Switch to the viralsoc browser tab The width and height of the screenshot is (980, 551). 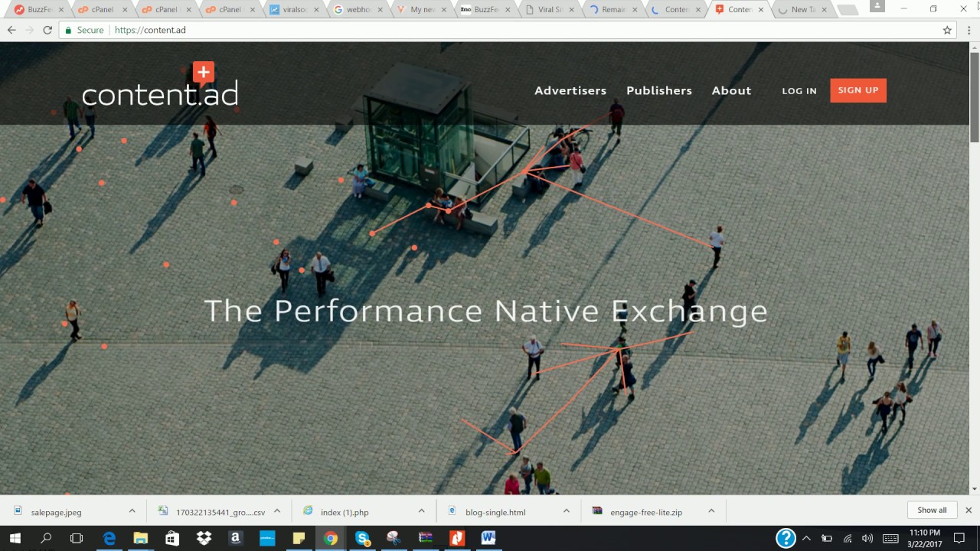coord(296,9)
